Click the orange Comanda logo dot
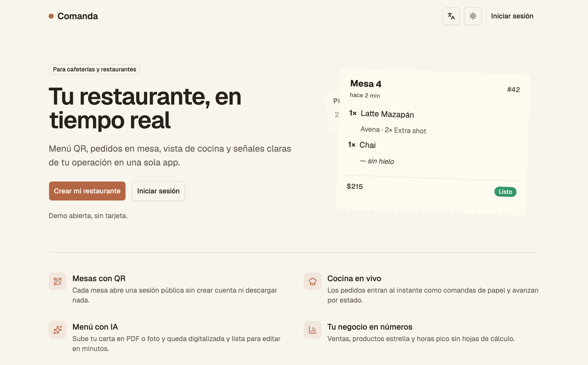Viewport: 588px width, 365px height. coord(51,16)
